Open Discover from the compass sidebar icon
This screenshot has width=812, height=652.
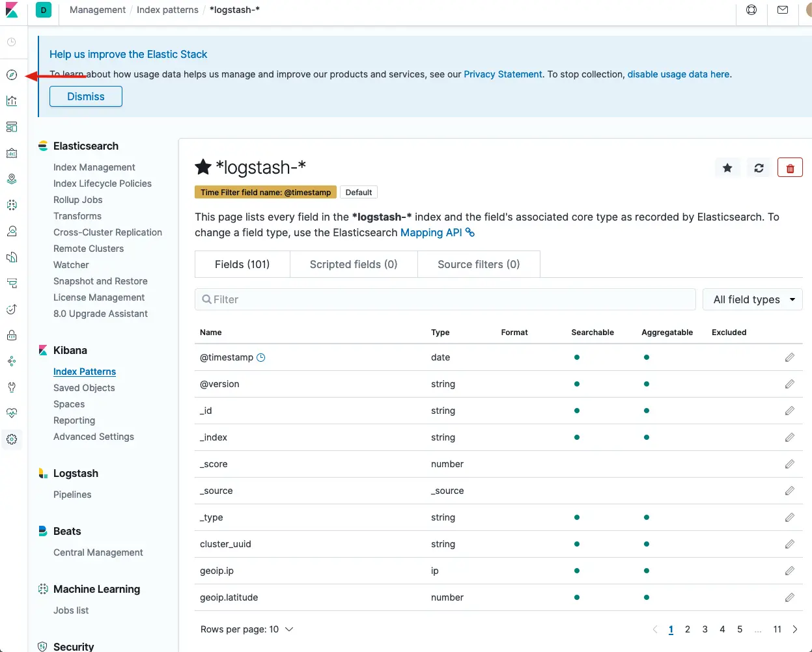12,75
